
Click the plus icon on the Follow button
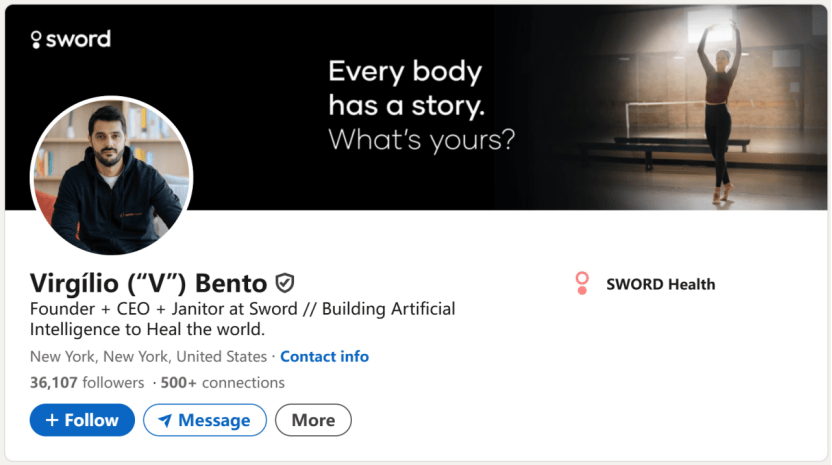pos(52,420)
